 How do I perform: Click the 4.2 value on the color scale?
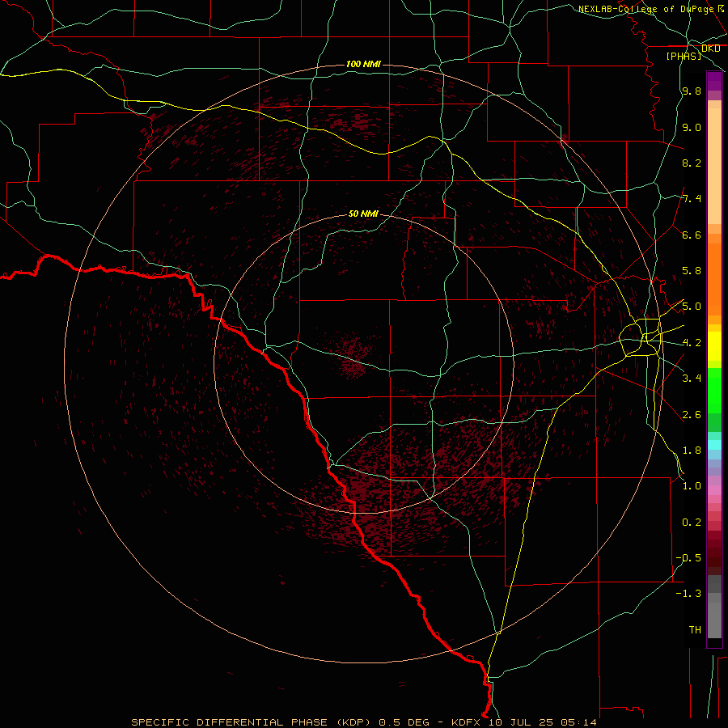692,343
